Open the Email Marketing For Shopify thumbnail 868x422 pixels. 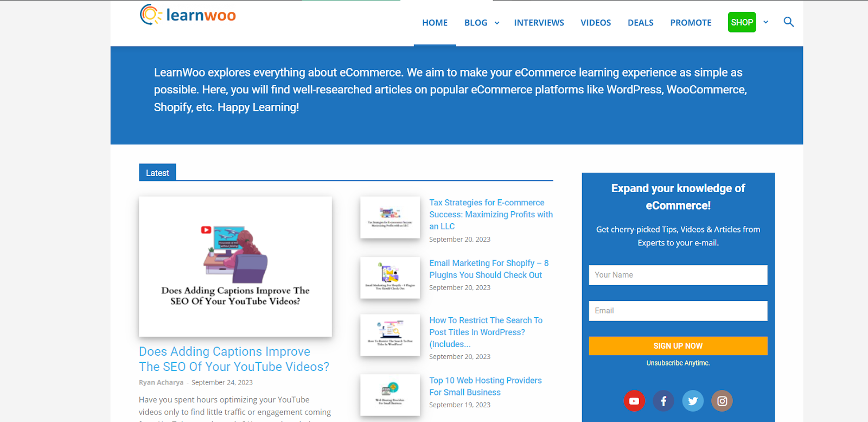coord(390,278)
